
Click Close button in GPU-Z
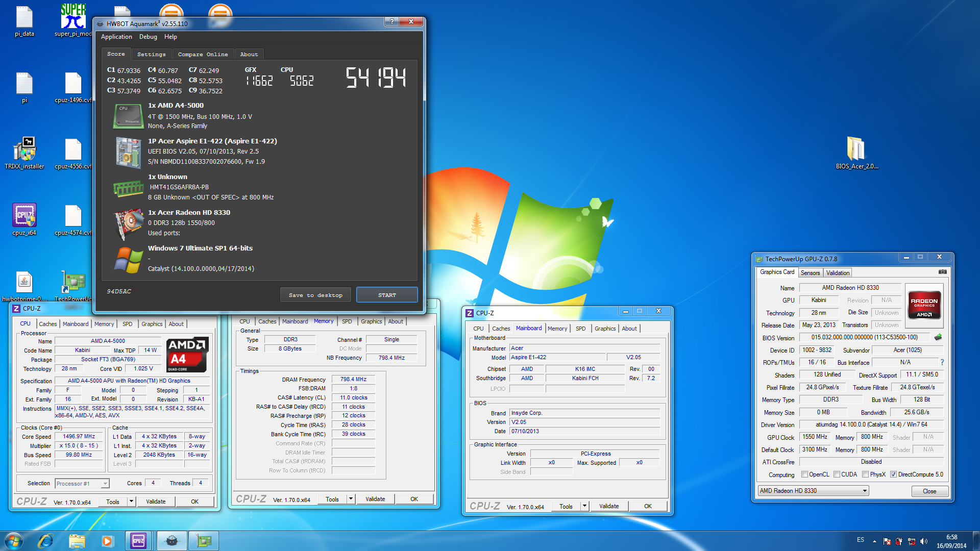point(929,491)
